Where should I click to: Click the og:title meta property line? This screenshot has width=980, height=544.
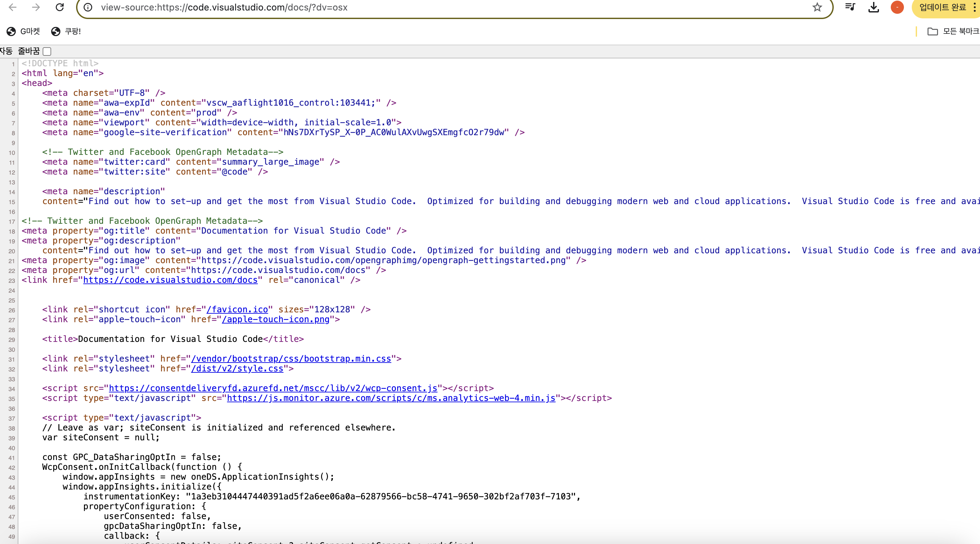[x=214, y=231]
